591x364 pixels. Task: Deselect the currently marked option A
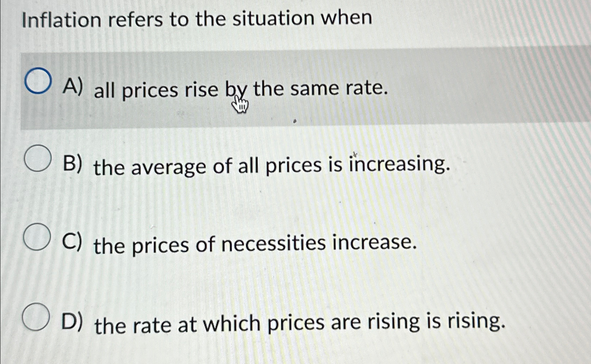coord(37,81)
